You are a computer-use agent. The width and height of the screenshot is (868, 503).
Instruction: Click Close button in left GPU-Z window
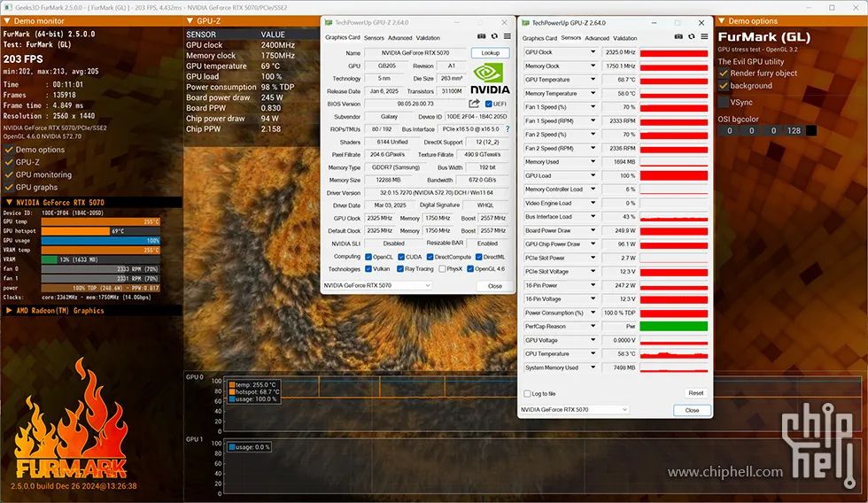[495, 286]
